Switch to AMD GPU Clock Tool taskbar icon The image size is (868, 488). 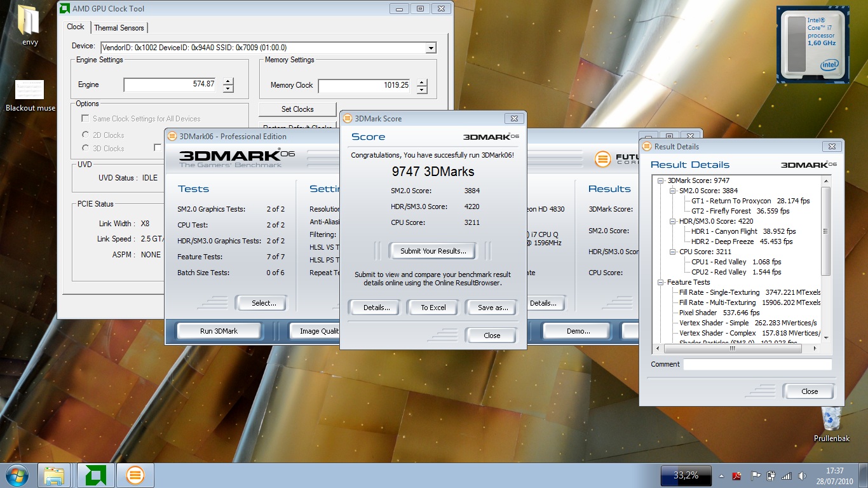(96, 475)
